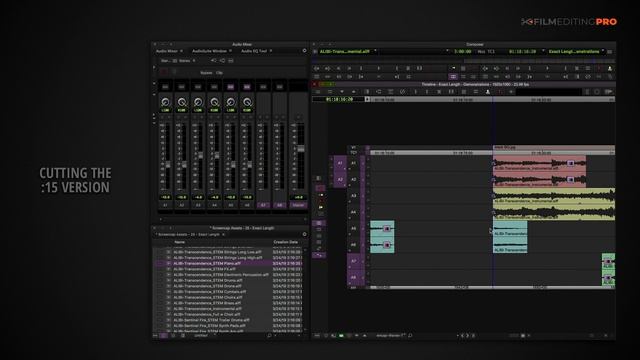Click the A8 strip button in mixer
The image size is (640, 360).
tap(280, 205)
